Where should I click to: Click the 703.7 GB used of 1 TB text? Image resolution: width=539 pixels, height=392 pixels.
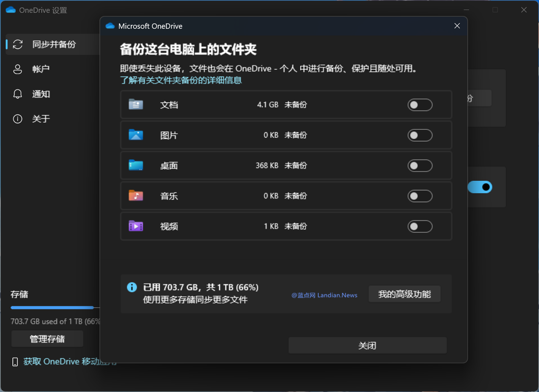[55, 321]
